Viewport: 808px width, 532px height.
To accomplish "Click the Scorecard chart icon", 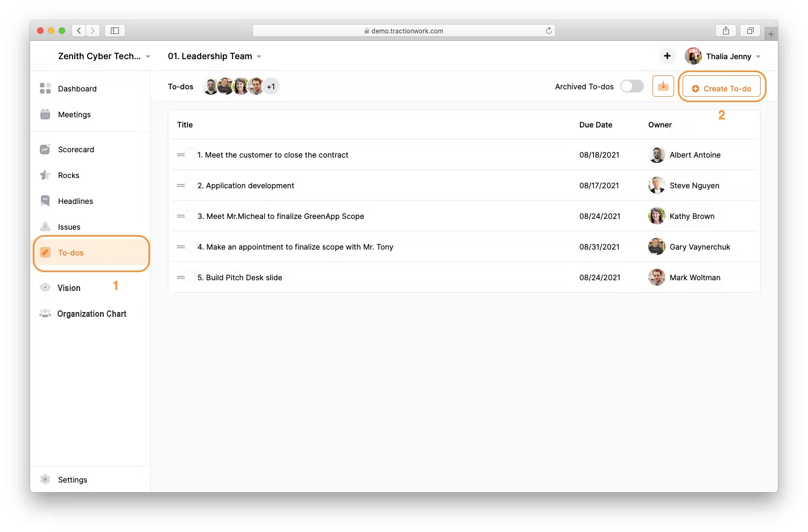I will tap(45, 150).
